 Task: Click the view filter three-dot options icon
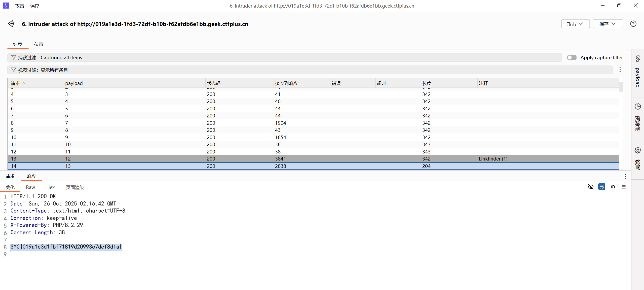pos(620,70)
